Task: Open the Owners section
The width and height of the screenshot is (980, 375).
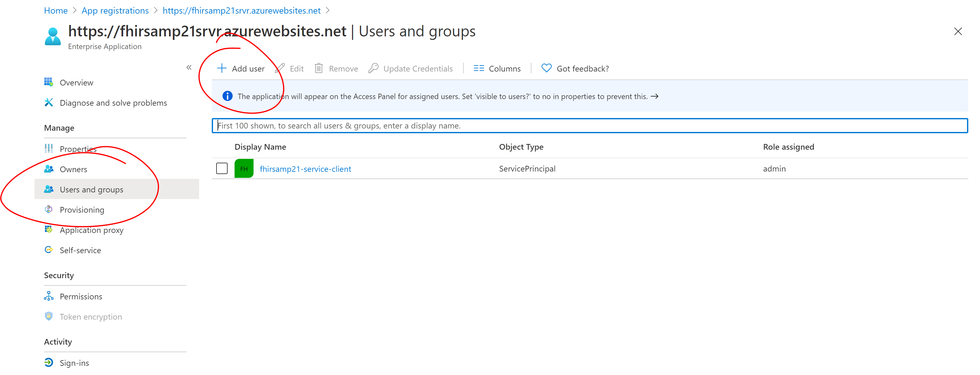Action: [x=73, y=169]
